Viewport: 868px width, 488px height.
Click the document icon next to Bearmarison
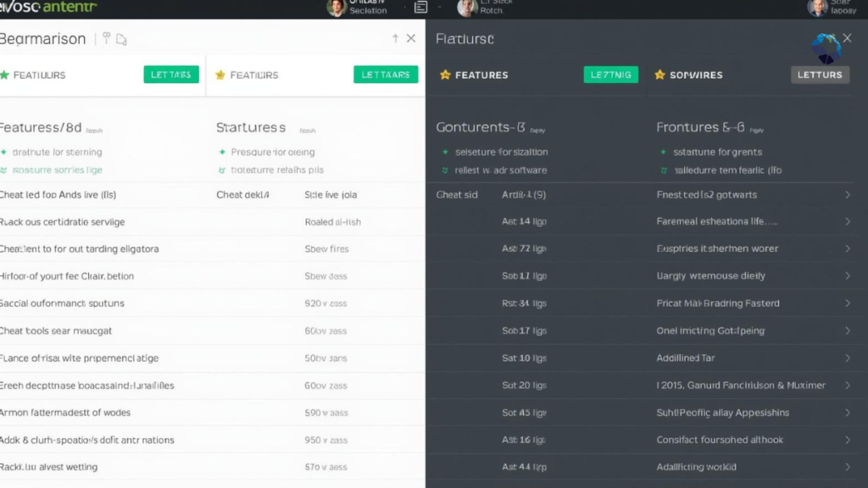pos(121,39)
